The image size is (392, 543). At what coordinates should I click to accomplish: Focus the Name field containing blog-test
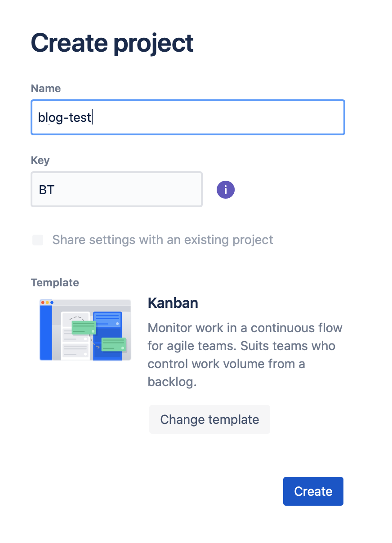187,118
